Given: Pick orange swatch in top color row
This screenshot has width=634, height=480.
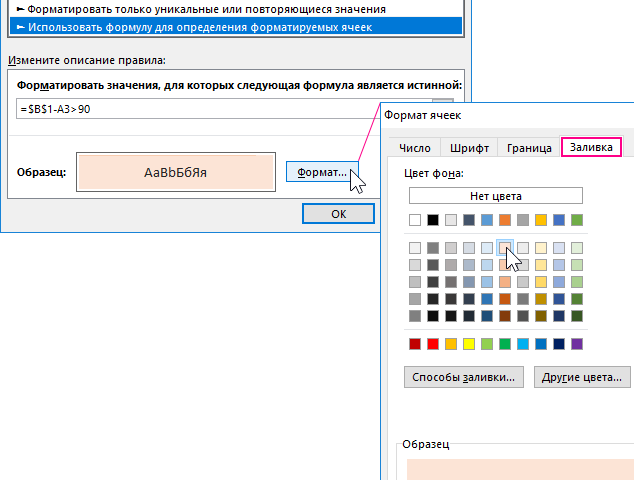Looking at the screenshot, I should pos(505,220).
